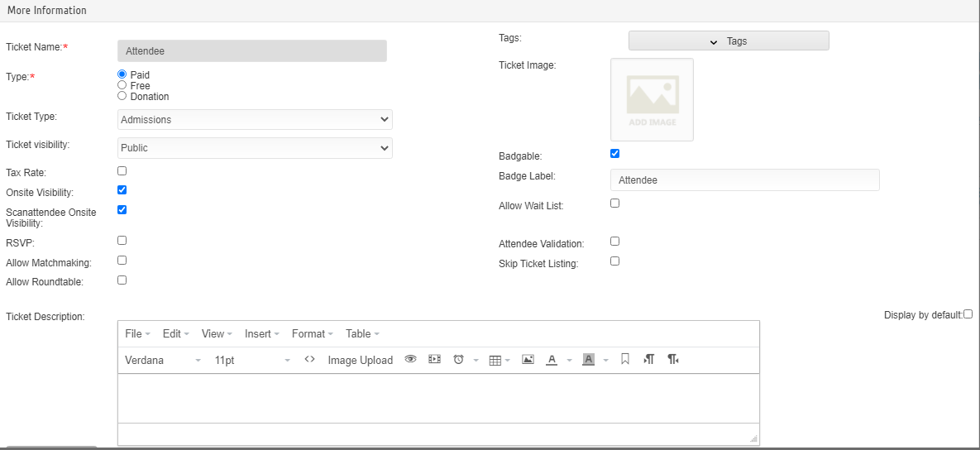Set left-to-right text direction icon
This screenshot has height=450, width=980.
648,359
